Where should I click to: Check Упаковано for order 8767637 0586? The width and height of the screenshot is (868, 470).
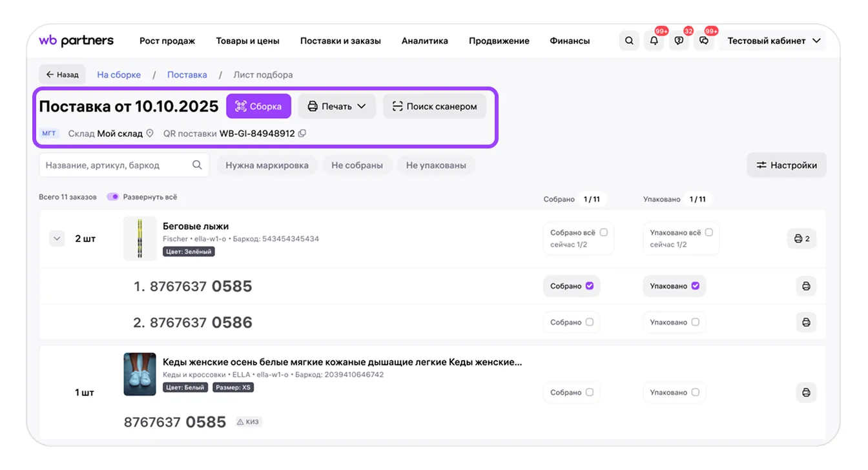click(696, 322)
